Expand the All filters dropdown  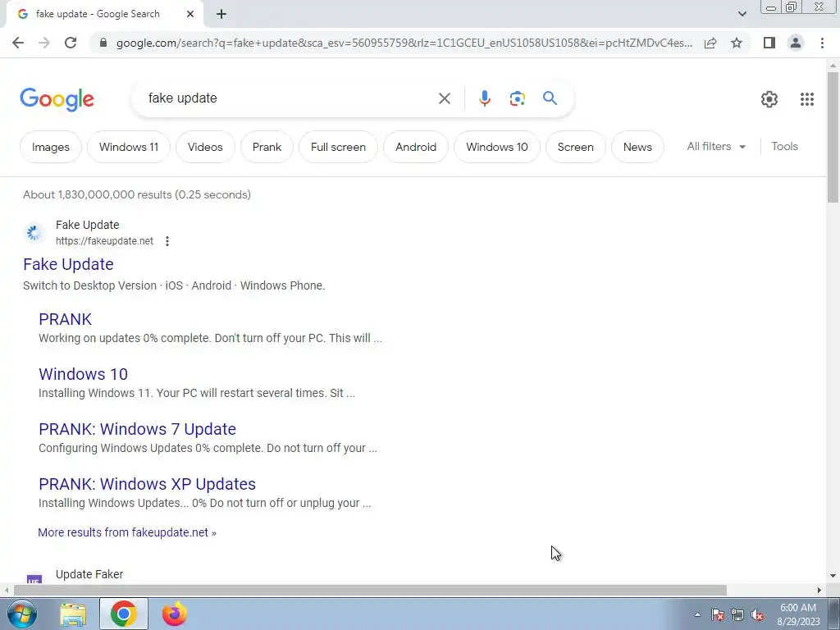click(x=716, y=146)
